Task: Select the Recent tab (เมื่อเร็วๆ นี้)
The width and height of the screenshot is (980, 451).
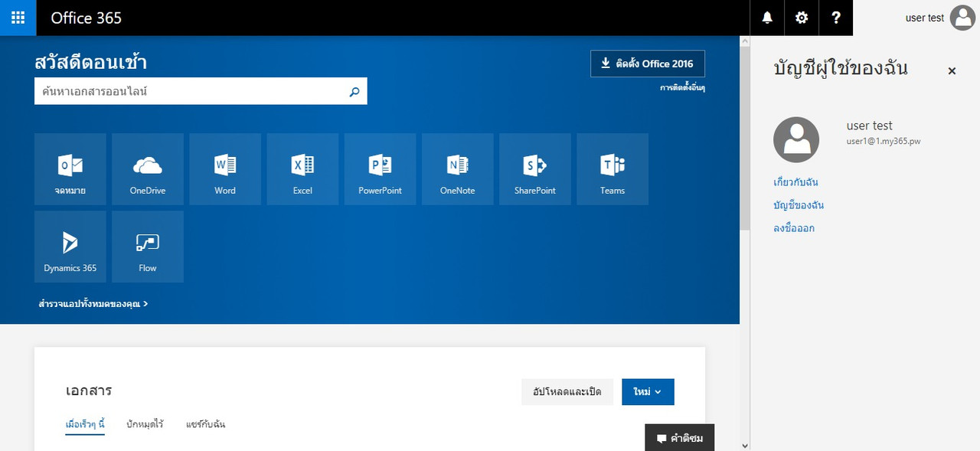Action: pos(85,424)
